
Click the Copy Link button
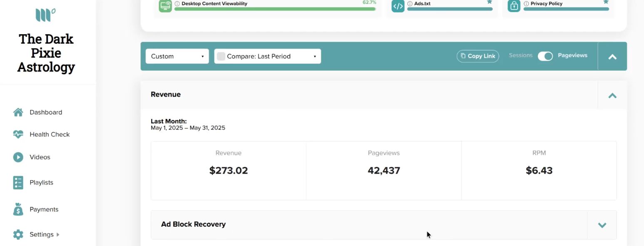tap(478, 56)
